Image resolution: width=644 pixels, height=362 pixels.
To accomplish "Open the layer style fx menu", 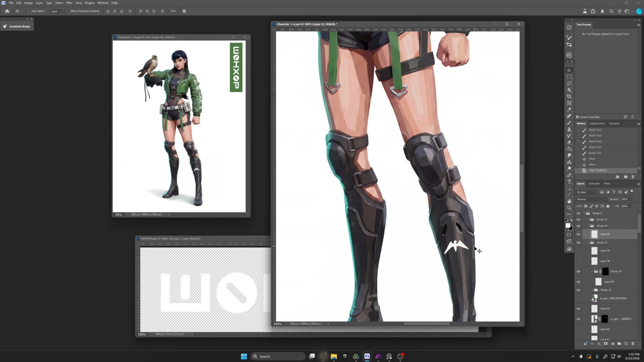I will pos(599,344).
